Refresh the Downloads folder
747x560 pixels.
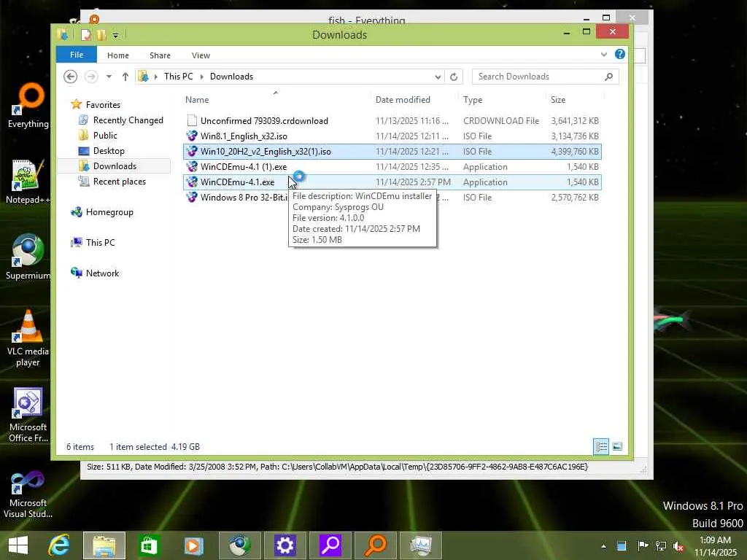(454, 77)
